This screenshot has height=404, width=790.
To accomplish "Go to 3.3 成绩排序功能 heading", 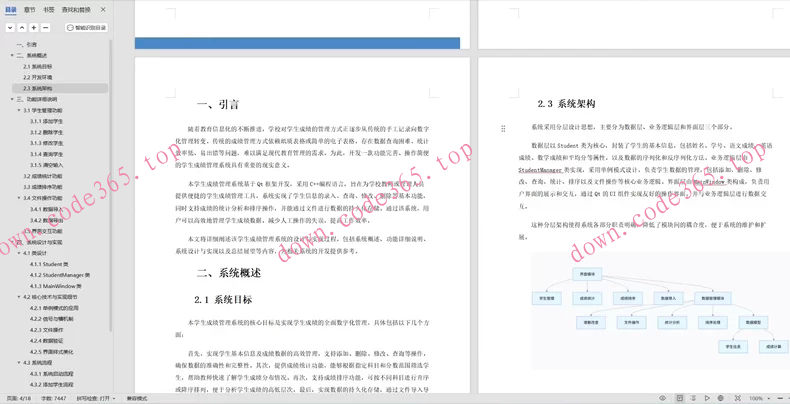I will [43, 187].
